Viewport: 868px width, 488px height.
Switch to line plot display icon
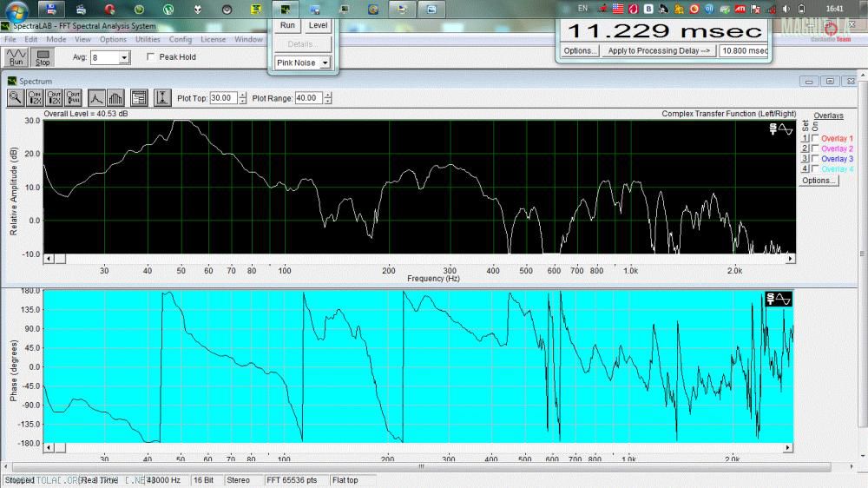(96, 98)
